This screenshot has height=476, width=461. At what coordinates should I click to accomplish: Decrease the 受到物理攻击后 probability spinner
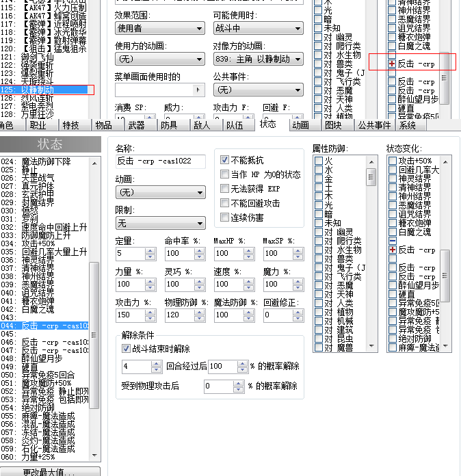pos(239,389)
